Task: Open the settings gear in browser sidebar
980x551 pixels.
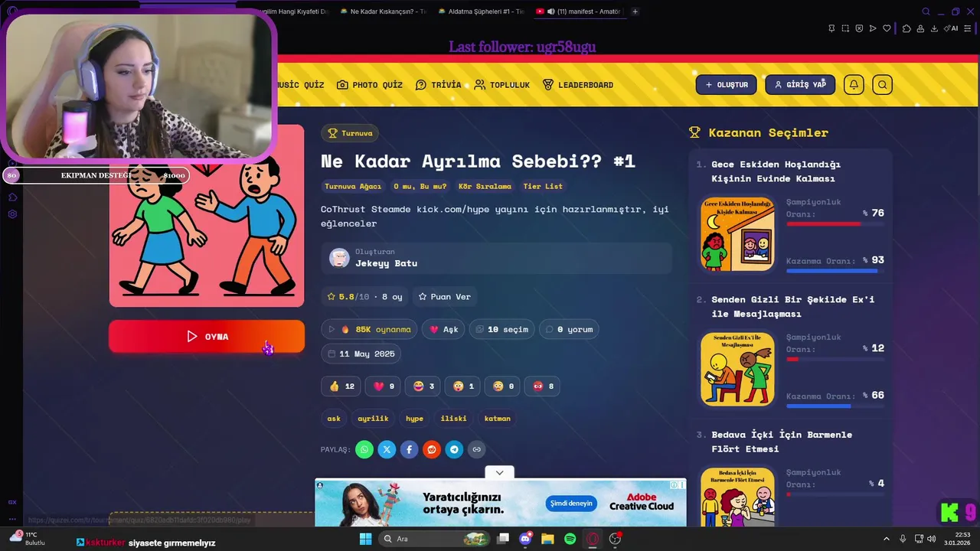Action: (12, 214)
